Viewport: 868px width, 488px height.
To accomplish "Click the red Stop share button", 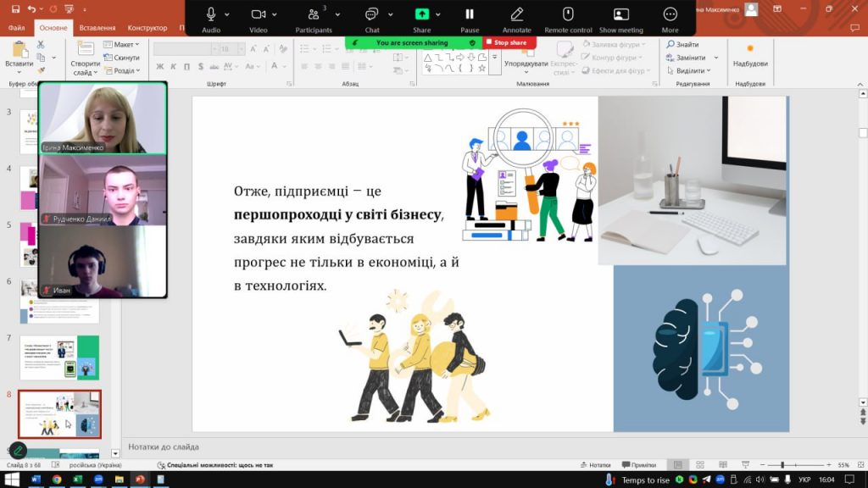I will pos(509,42).
